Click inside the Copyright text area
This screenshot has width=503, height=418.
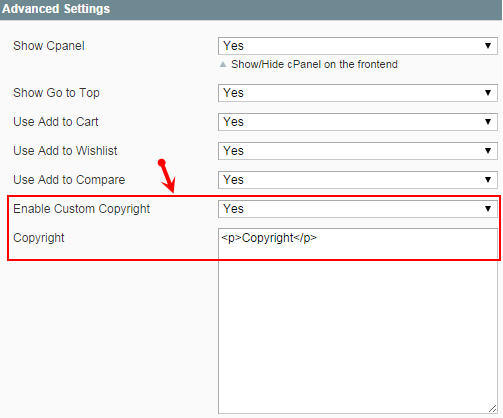click(358, 321)
